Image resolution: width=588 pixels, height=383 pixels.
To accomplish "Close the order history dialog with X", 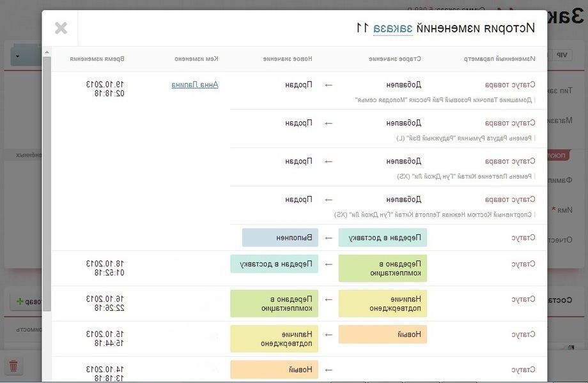I will [x=61, y=28].
